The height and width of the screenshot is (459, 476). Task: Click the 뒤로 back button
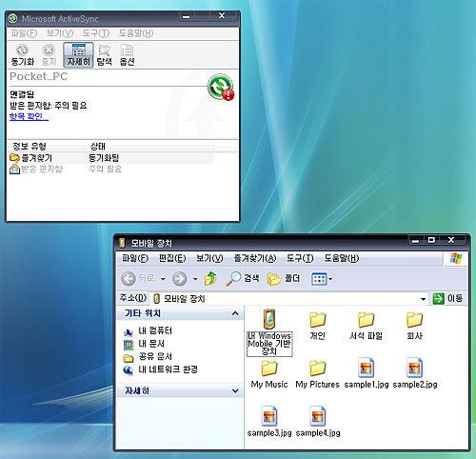pyautogui.click(x=138, y=279)
